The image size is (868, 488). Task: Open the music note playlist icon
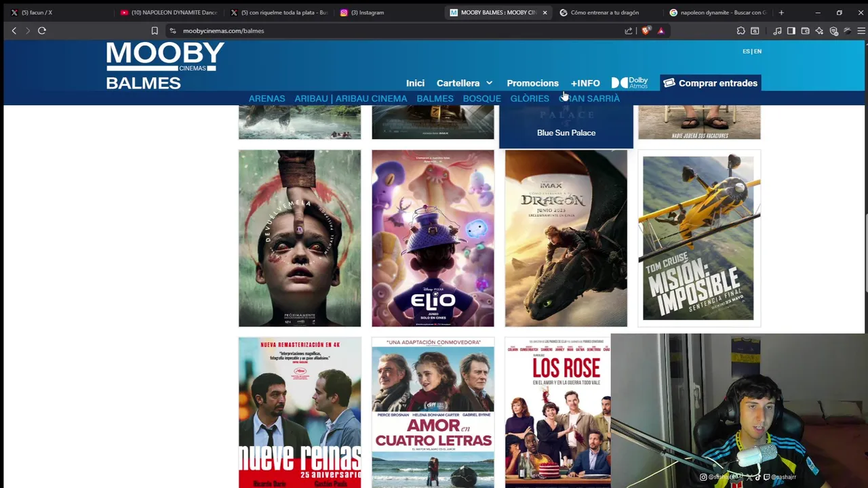tap(777, 30)
